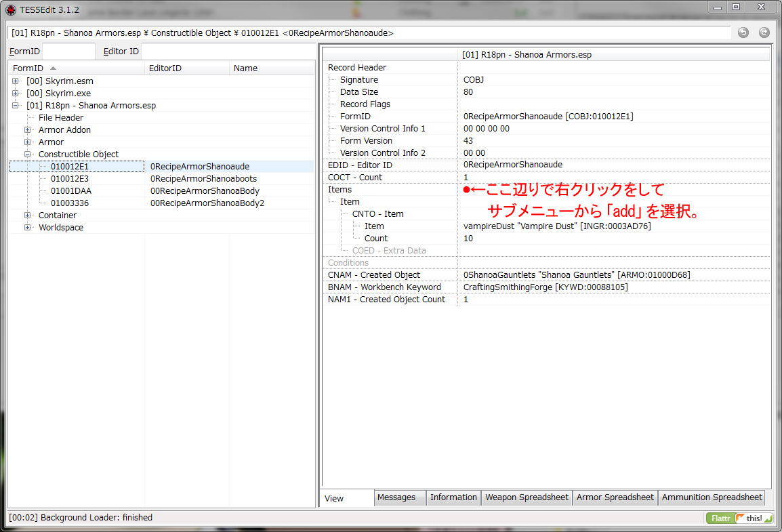Click the COCT - Count value 1

(466, 178)
